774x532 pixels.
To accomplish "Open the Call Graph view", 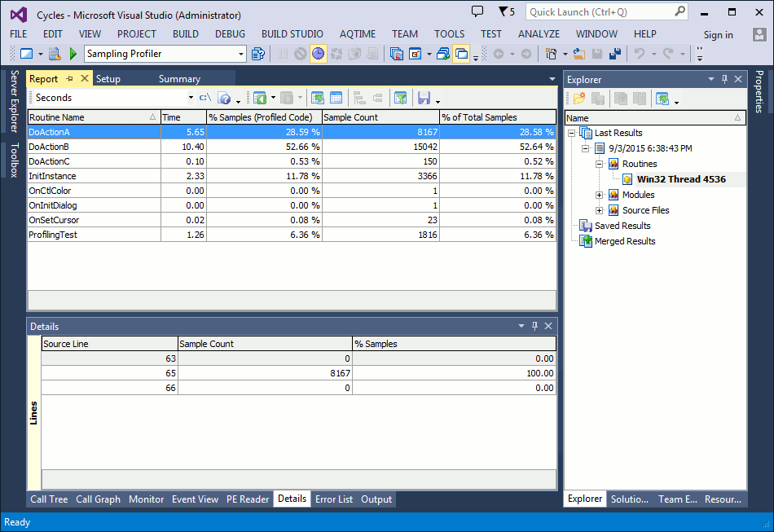I will pyautogui.click(x=98, y=499).
